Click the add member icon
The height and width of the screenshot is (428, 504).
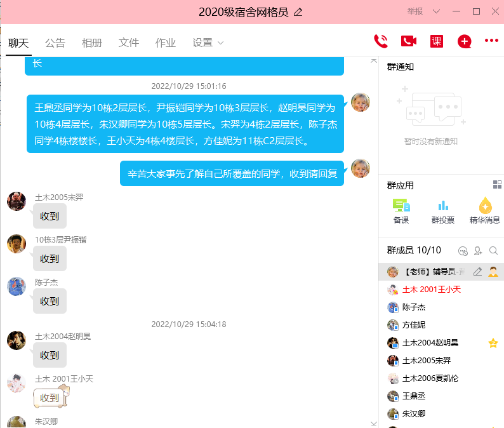(478, 251)
